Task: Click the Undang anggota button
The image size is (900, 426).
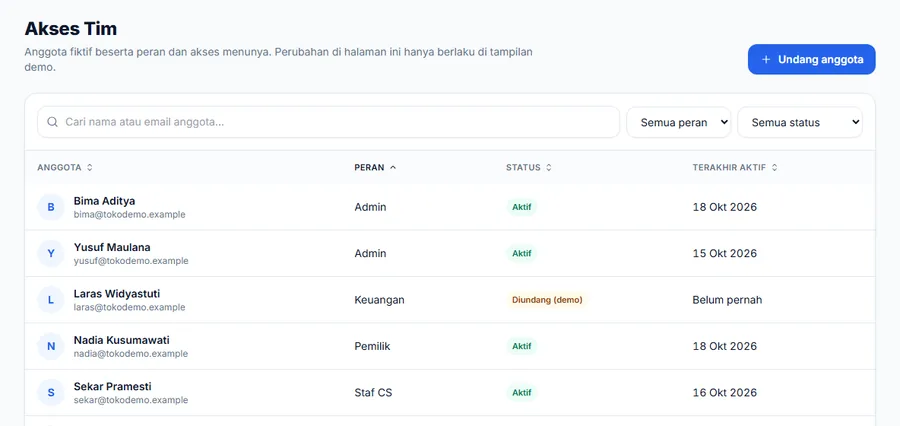Action: pos(811,59)
